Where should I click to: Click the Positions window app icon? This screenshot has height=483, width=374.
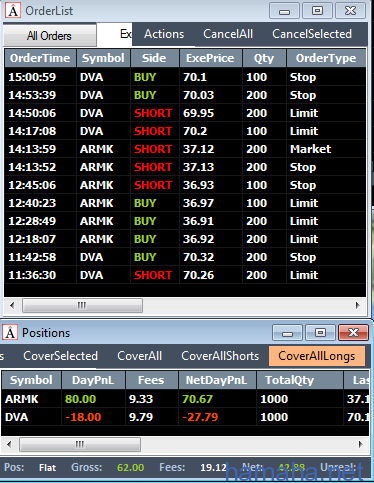[x=10, y=332]
